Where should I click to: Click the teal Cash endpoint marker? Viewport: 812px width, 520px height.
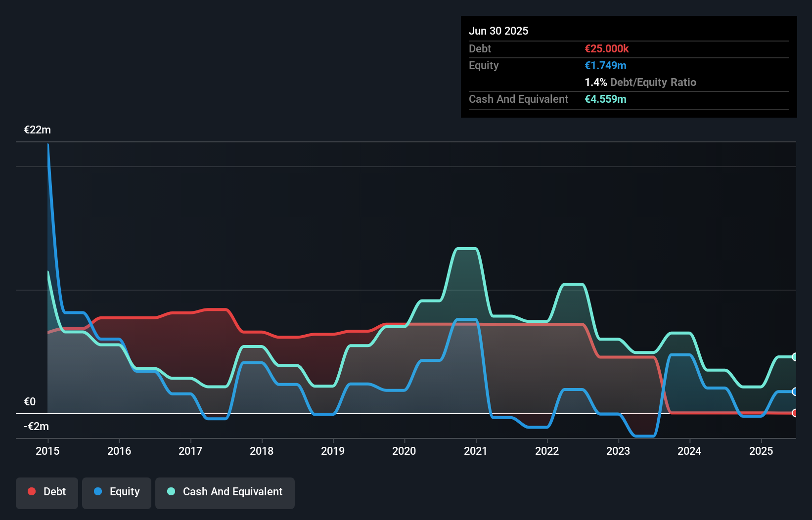point(795,357)
